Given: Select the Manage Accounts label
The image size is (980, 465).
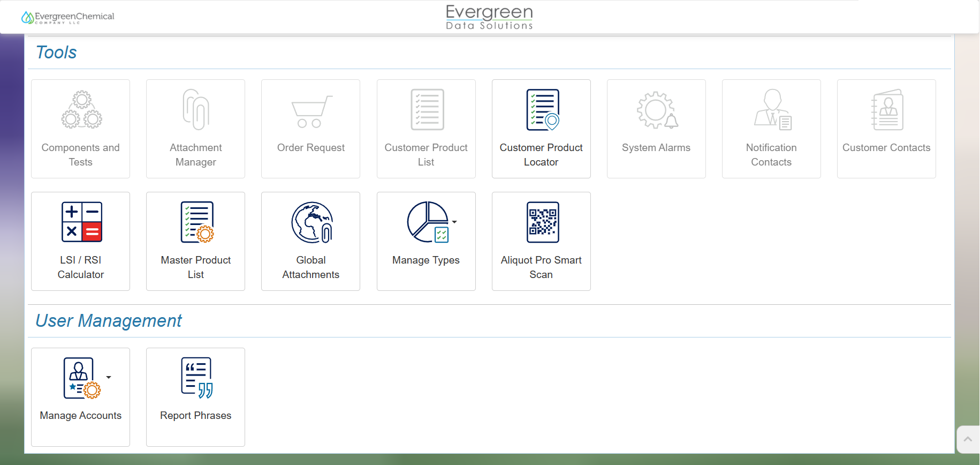Looking at the screenshot, I should click(81, 415).
